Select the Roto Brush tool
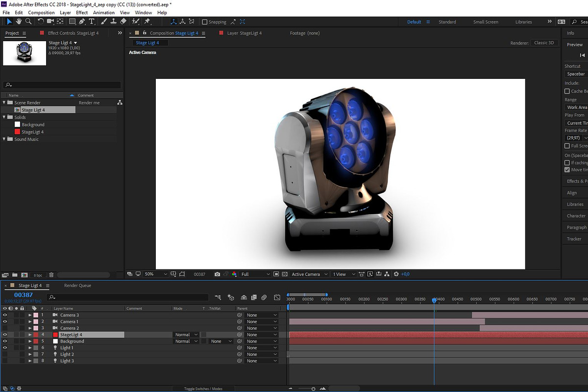The height and width of the screenshot is (392, 588). [136, 22]
